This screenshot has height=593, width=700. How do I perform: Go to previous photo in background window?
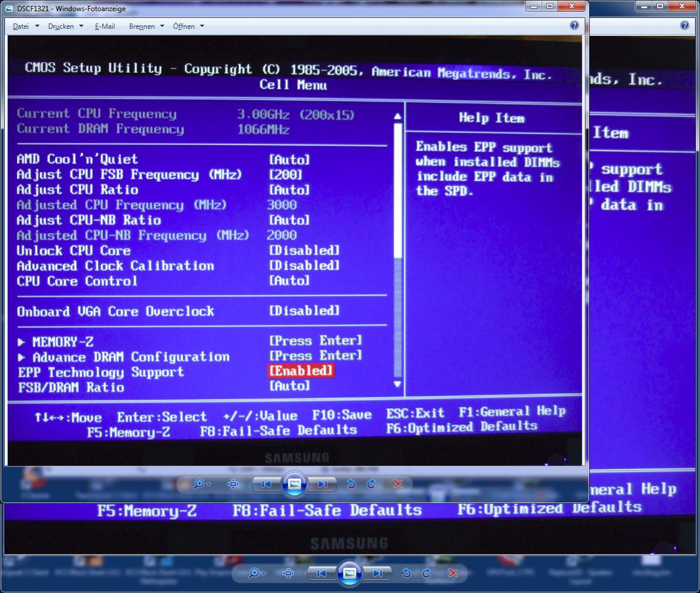pyautogui.click(x=321, y=573)
